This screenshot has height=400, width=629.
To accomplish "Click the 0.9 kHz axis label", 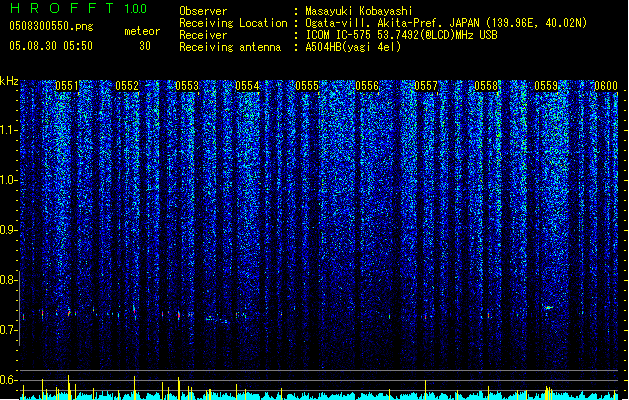I will click(x=7, y=230).
